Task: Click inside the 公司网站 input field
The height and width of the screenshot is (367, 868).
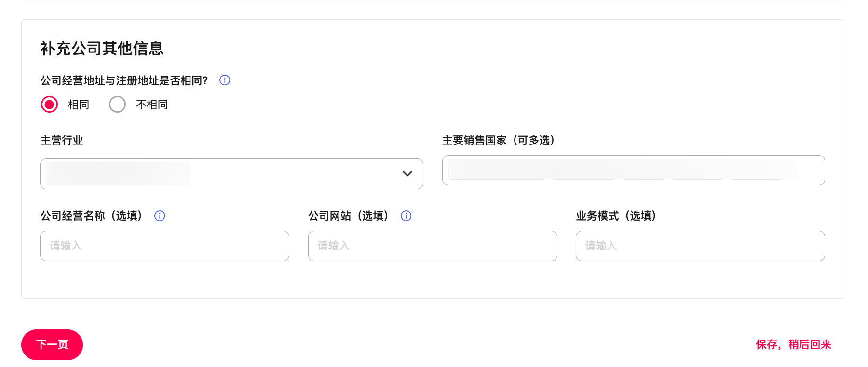Action: (432, 246)
